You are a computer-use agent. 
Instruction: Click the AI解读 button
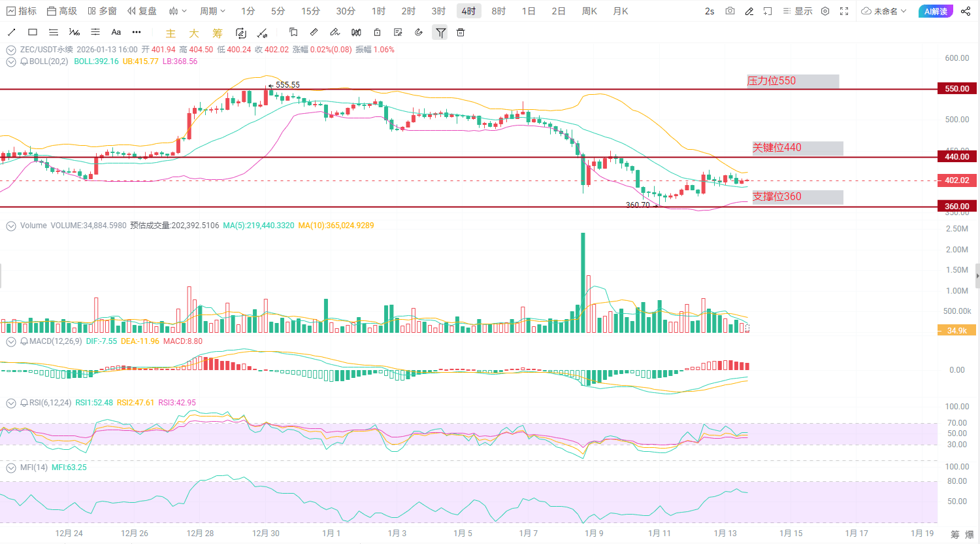[936, 11]
